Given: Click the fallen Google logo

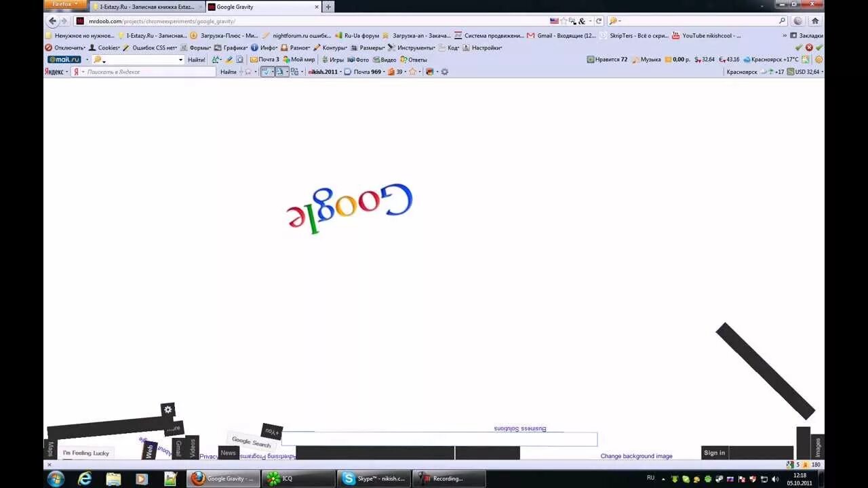Looking at the screenshot, I should pyautogui.click(x=349, y=207).
